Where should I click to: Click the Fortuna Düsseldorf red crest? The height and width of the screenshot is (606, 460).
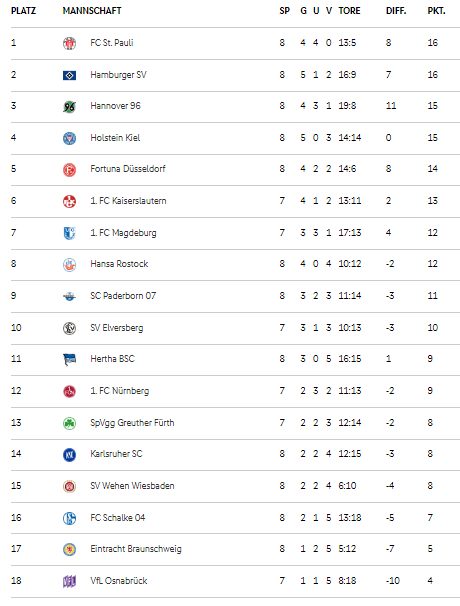(x=70, y=170)
